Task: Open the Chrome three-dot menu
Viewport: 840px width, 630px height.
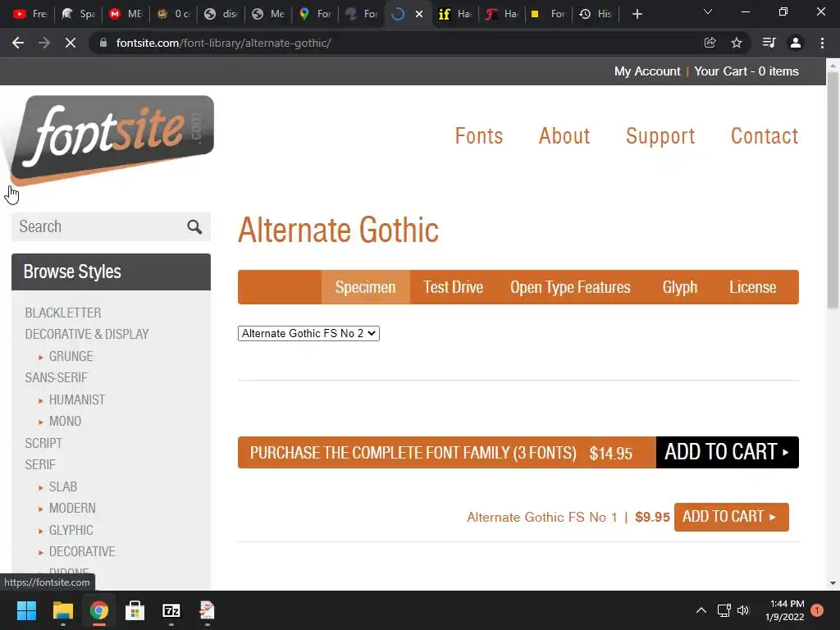Action: pos(822,43)
